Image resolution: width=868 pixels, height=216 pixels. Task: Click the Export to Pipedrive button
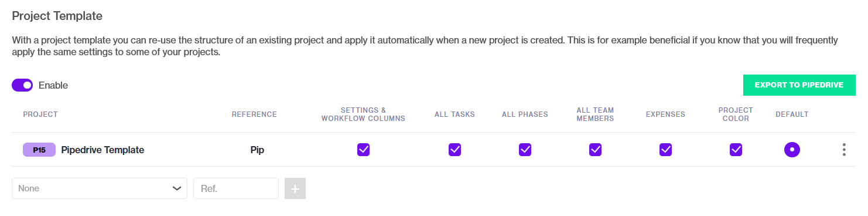coord(799,85)
